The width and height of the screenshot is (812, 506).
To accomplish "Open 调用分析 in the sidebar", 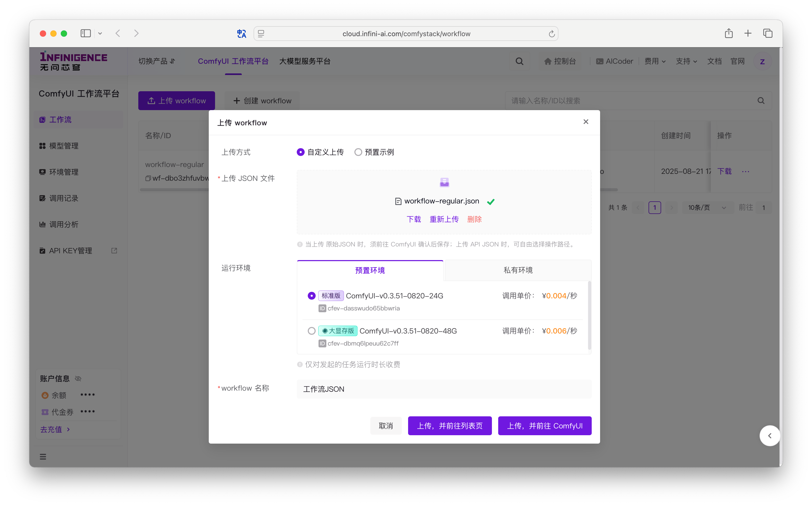I will (x=78, y=225).
